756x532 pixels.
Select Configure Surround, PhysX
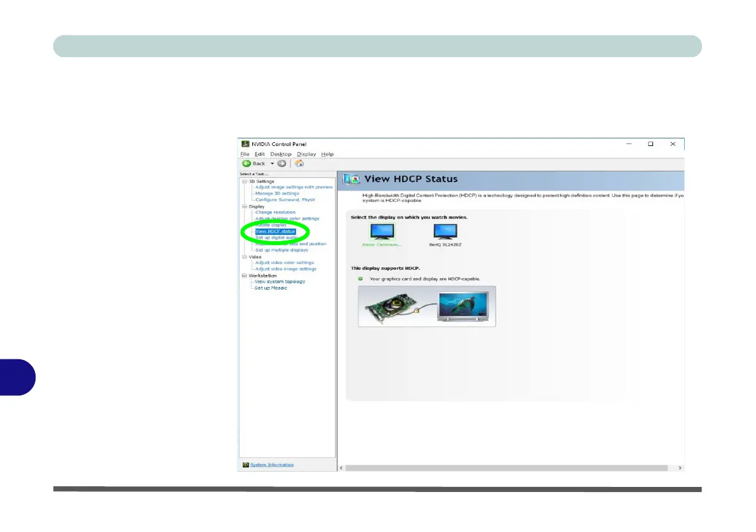click(285, 199)
